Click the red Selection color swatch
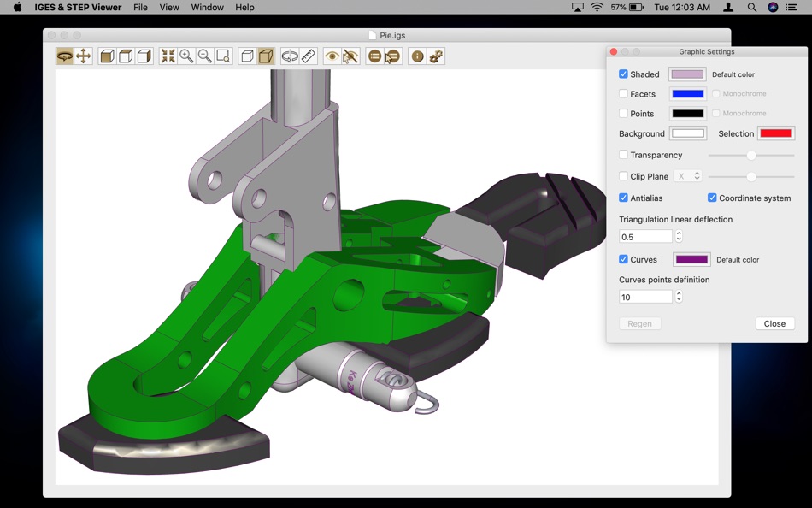Screen dimensions: 812x508 [x=776, y=133]
